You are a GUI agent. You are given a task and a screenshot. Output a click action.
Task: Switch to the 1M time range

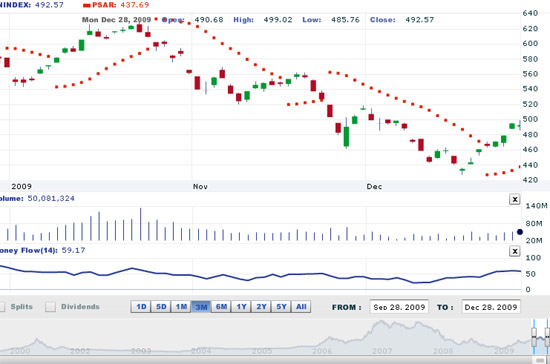pyautogui.click(x=181, y=307)
